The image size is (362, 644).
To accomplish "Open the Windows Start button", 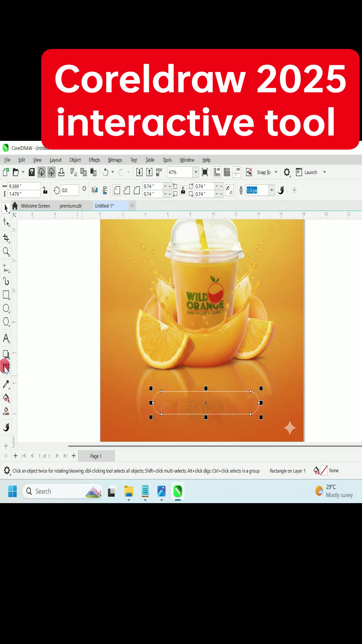I will [12, 491].
